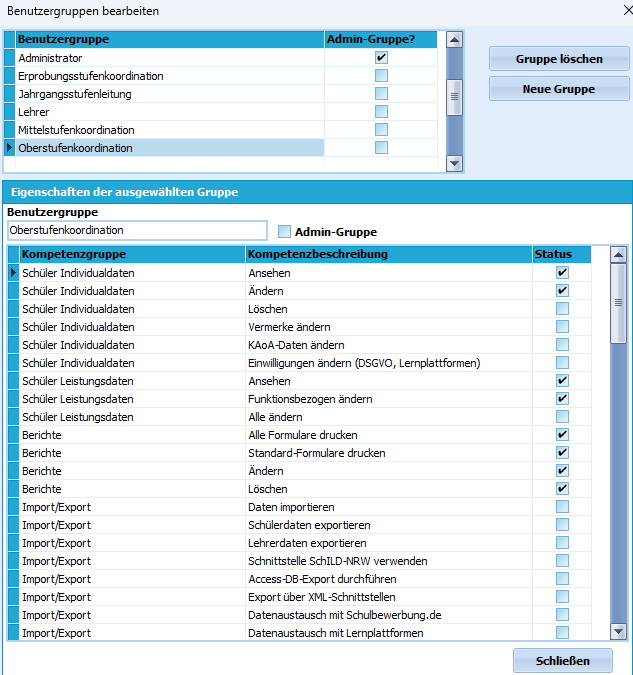Click the Gruppe löschen button
This screenshot has width=633, height=675.
[559, 59]
